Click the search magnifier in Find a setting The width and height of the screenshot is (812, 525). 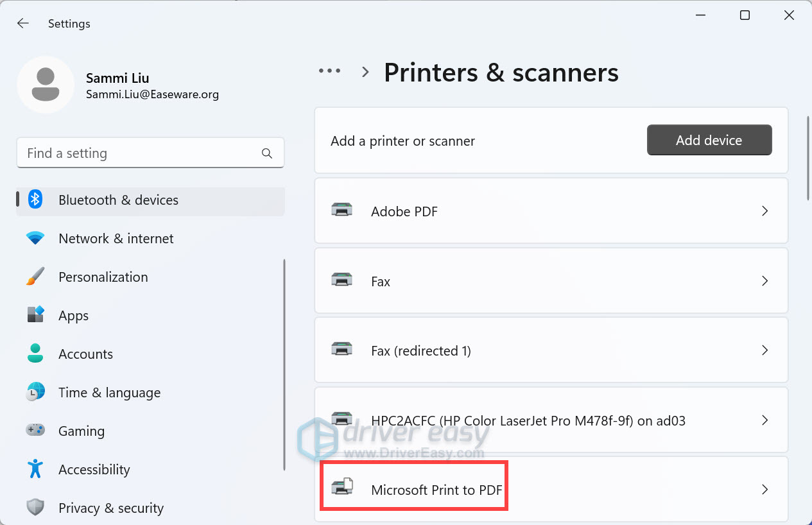coord(266,153)
